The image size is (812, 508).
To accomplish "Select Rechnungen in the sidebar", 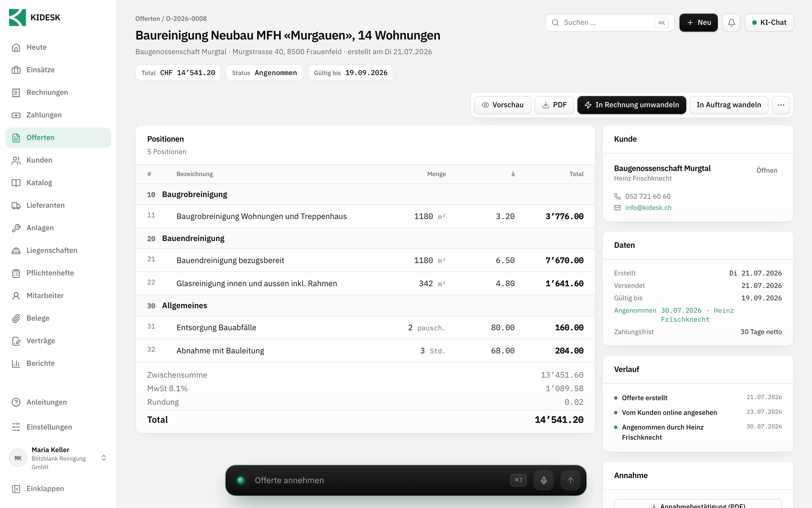I will (58, 92).
